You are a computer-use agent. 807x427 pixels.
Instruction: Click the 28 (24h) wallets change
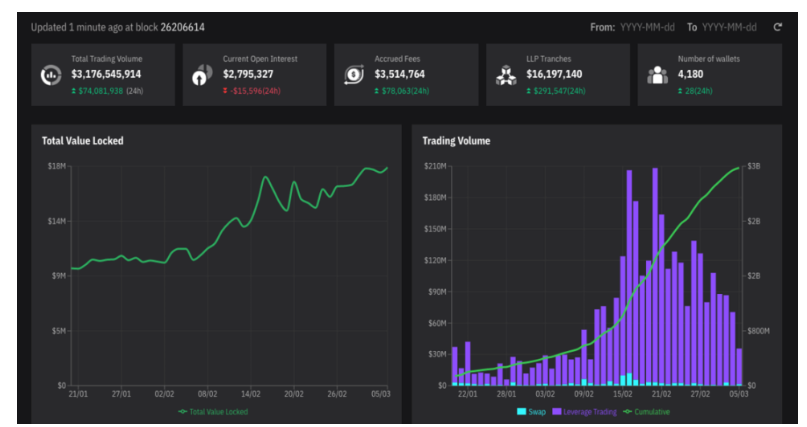click(x=698, y=91)
